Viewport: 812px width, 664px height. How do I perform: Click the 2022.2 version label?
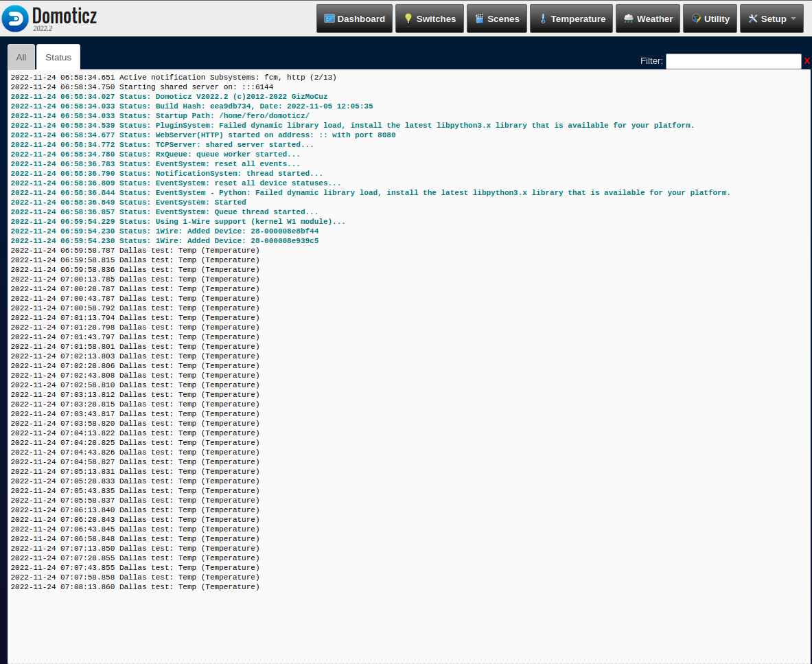click(43, 28)
